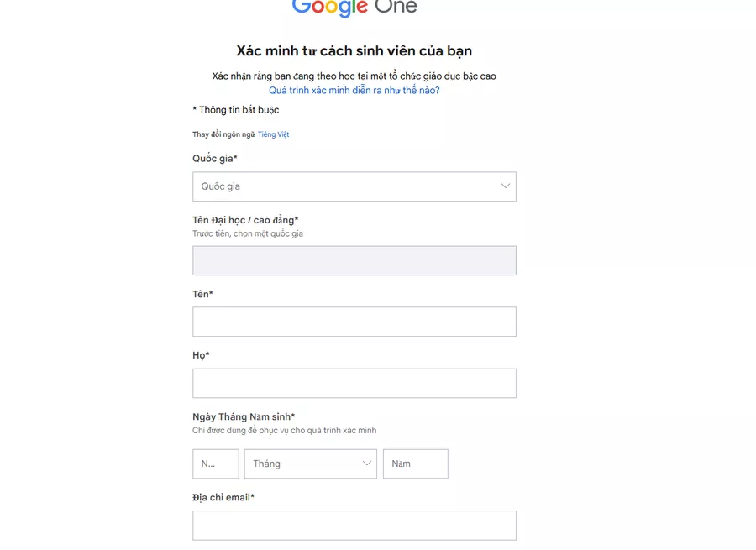Click the 'Quốc gia*' field label
Screen dimensions: 756x550
pos(215,159)
